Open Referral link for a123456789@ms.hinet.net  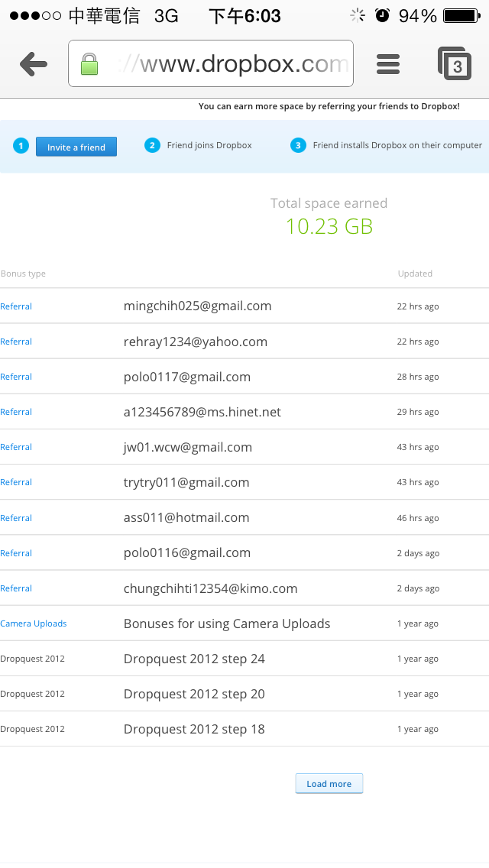[16, 412]
